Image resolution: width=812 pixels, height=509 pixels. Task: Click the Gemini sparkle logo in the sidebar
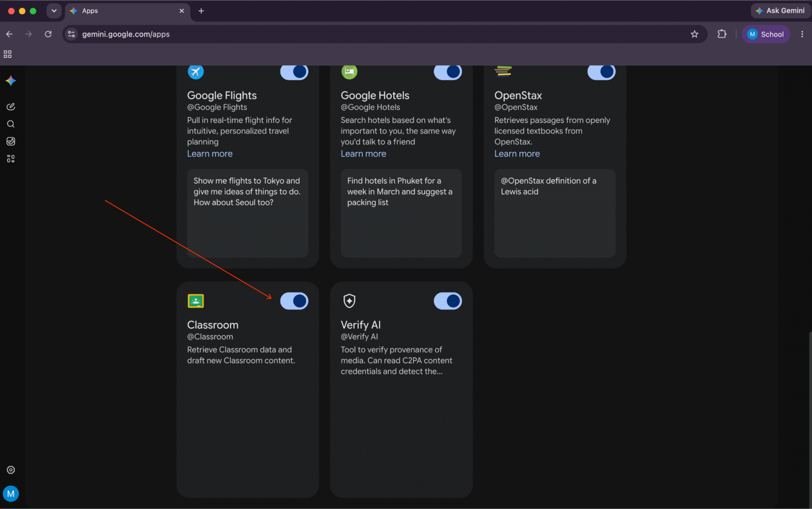click(x=11, y=81)
